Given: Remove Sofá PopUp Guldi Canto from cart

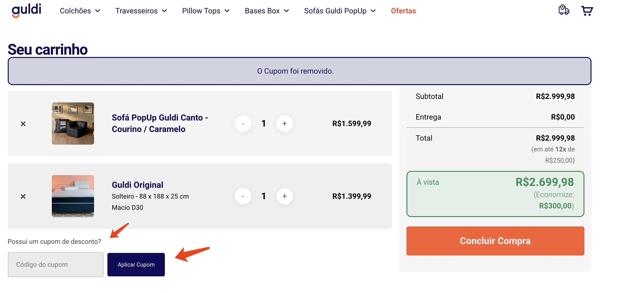Looking at the screenshot, I should click(23, 124).
